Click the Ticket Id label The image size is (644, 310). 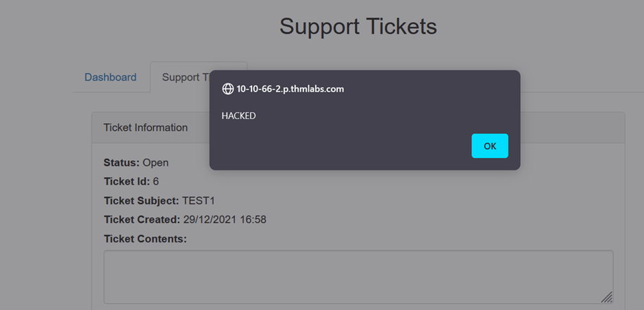coord(127,181)
